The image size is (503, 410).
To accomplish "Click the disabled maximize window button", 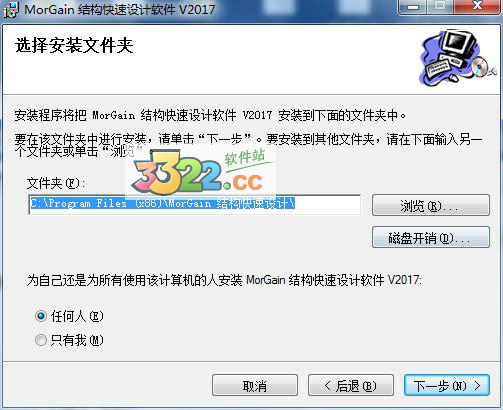I will 441,7.
